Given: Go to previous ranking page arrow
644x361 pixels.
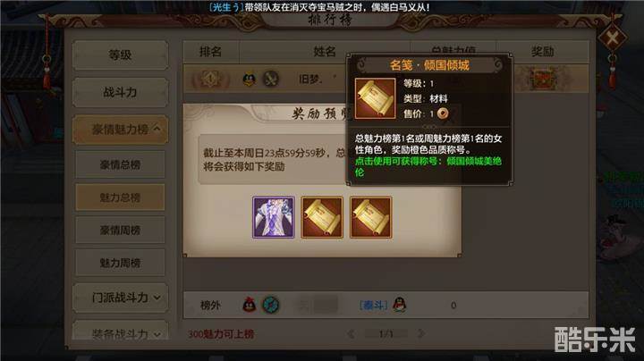Looking at the screenshot, I should click(x=352, y=333).
